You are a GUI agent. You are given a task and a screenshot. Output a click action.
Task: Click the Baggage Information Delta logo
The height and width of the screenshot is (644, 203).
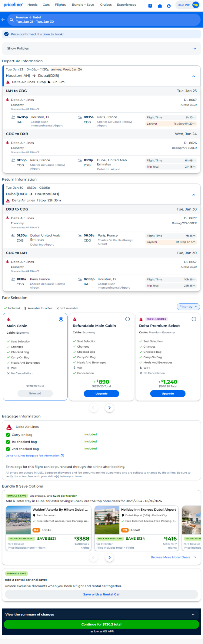[9, 427]
